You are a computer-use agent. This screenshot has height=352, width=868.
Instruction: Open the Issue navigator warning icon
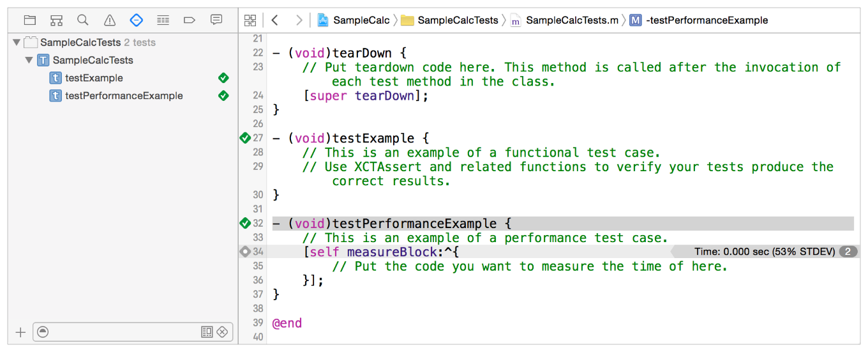click(x=110, y=20)
